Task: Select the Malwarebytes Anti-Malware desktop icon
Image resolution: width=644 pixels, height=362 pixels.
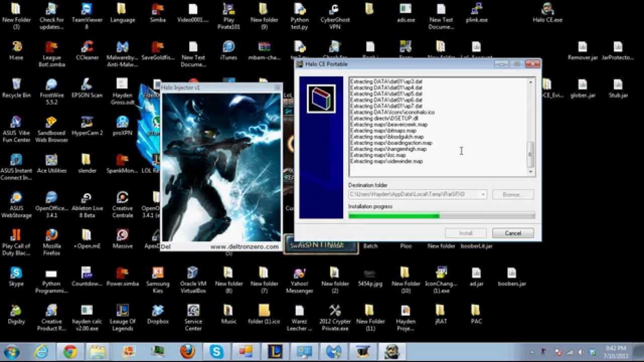Action: pos(122,54)
